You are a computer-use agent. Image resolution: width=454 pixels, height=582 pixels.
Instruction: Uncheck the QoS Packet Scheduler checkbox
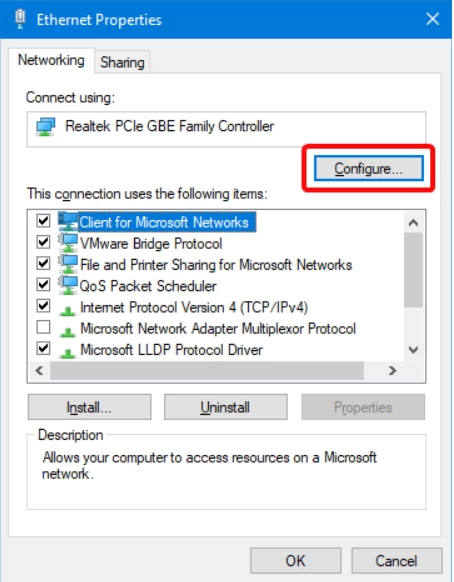43,285
